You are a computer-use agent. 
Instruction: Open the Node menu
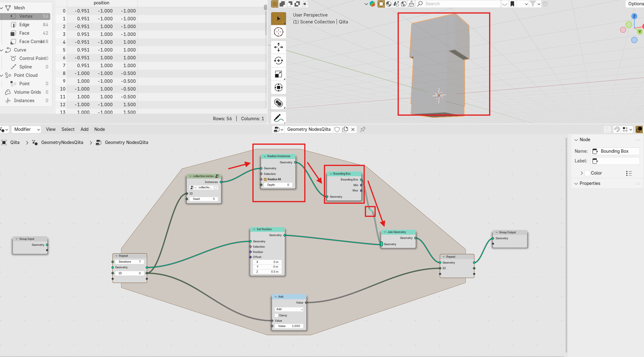[99, 129]
